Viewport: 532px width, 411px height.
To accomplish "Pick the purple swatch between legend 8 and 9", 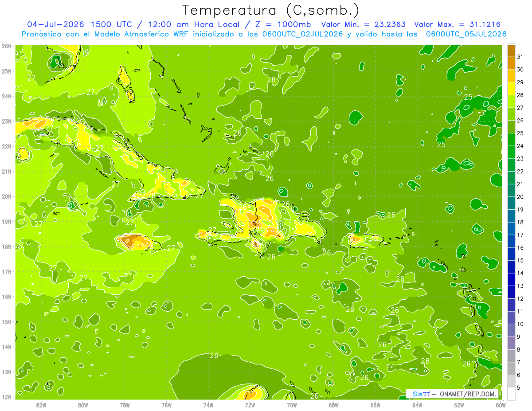I will point(511,343).
